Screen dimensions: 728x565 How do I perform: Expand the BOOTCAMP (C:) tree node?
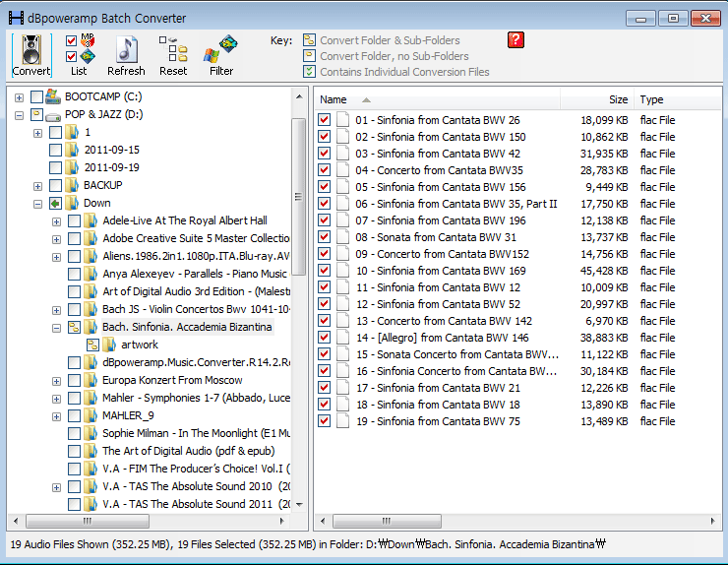pos(19,97)
